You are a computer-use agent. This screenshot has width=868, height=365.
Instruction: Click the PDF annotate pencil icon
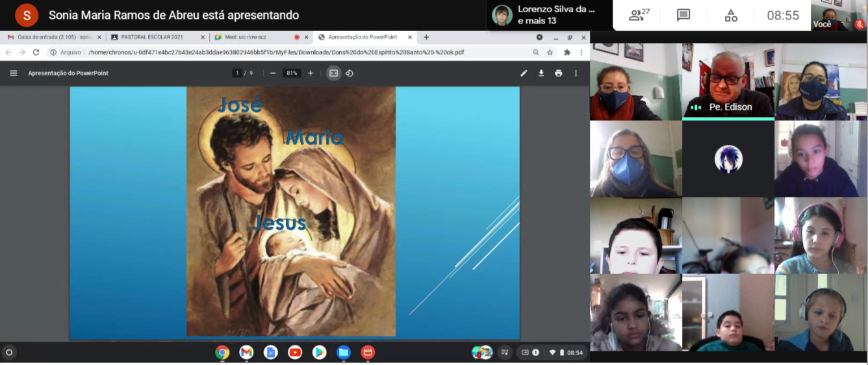524,73
